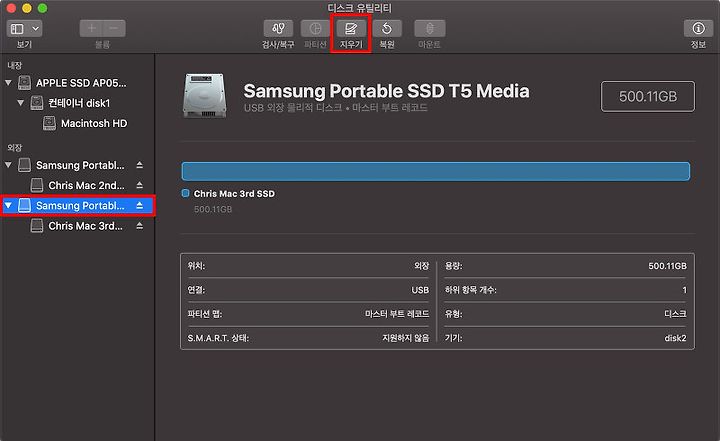This screenshot has width=720, height=441.
Task: Select Chris Mac 3rd volume in sidebar
Action: (85, 226)
